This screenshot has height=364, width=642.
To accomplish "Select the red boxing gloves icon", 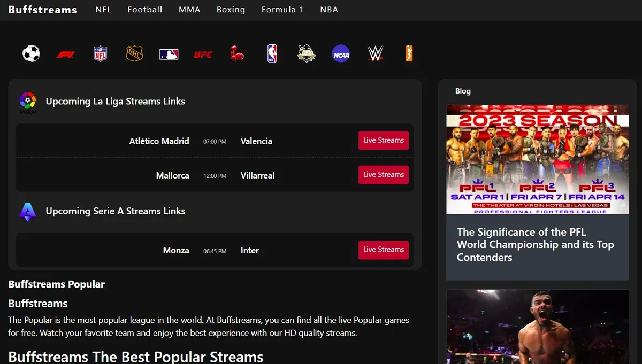I will pyautogui.click(x=237, y=53).
